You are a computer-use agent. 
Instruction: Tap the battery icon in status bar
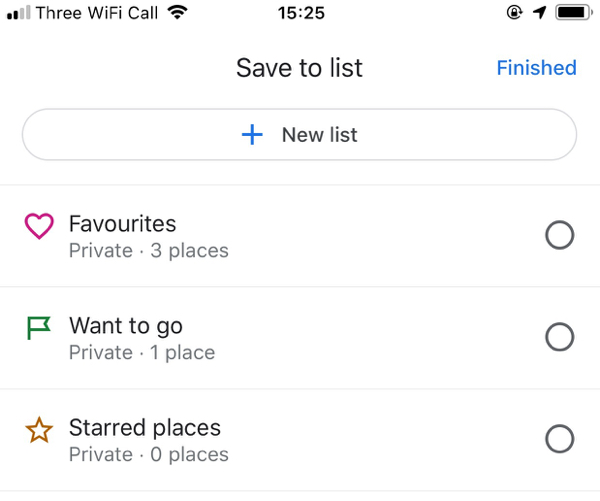pos(574,13)
